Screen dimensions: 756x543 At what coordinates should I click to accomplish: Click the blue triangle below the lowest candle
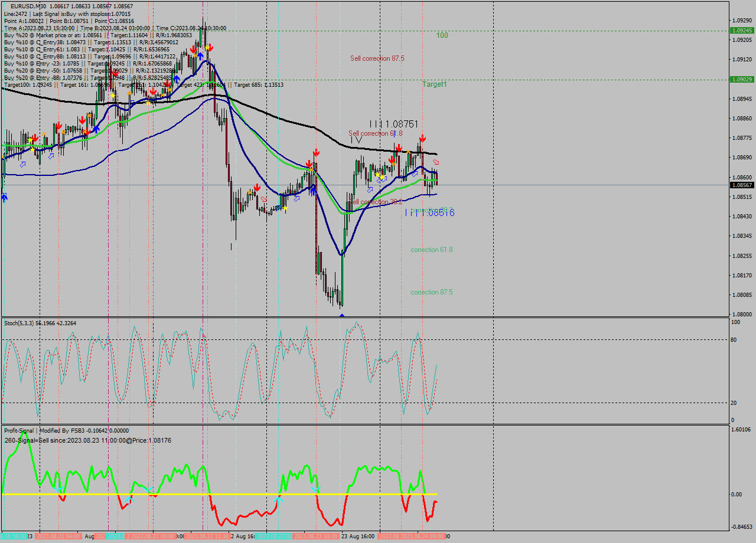click(341, 315)
